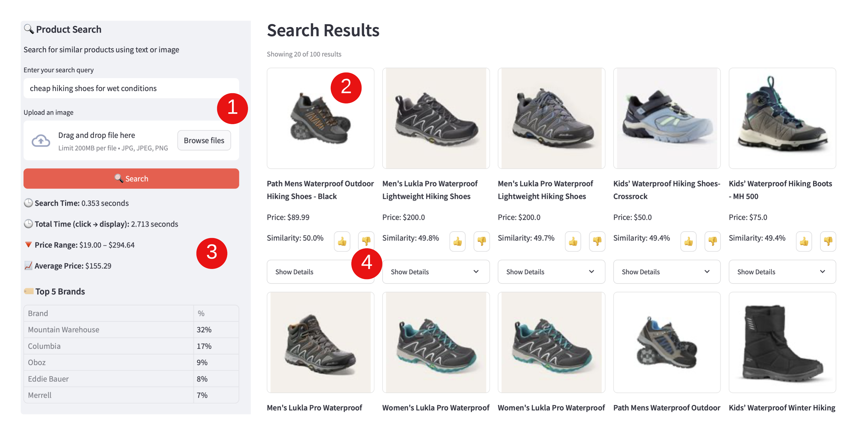
Task: Click the Kids' MH 500 boot image
Action: tap(782, 118)
